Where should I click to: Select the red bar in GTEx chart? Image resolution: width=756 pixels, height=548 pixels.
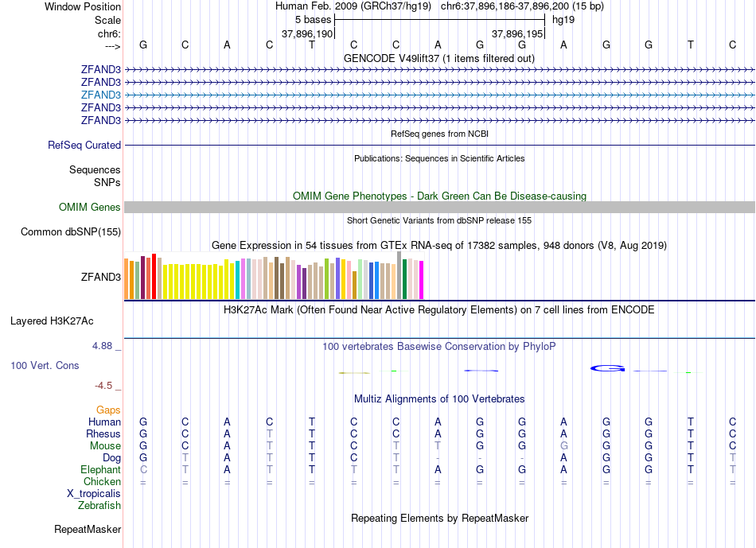(154, 277)
